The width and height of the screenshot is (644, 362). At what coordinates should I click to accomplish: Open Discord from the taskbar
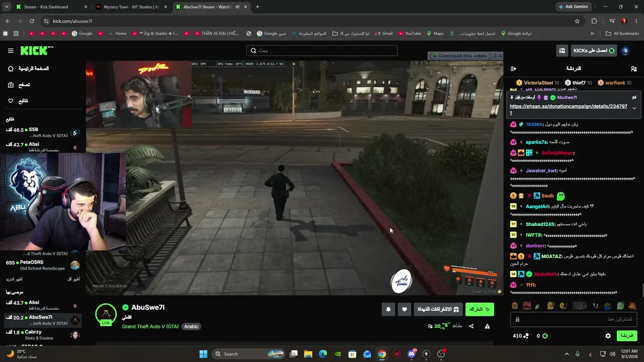[x=412, y=354]
